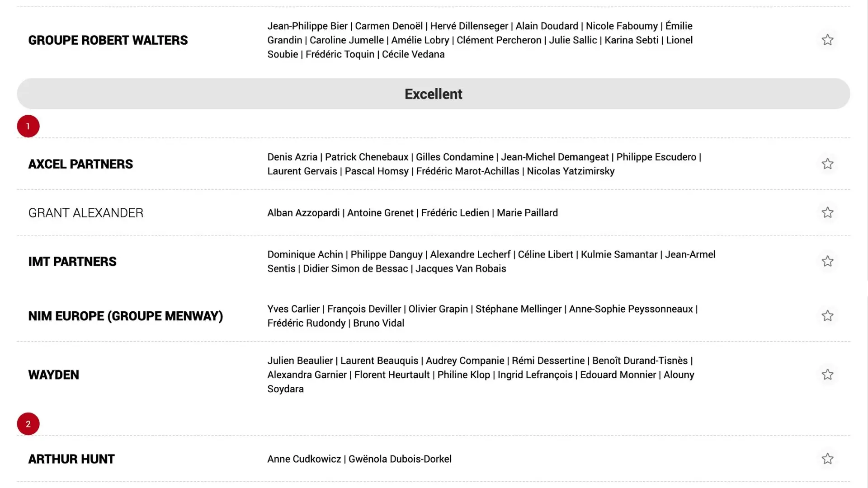Bookmark IMT Partners using its star
Image resolution: width=868 pixels, height=488 pixels.
coord(827,261)
